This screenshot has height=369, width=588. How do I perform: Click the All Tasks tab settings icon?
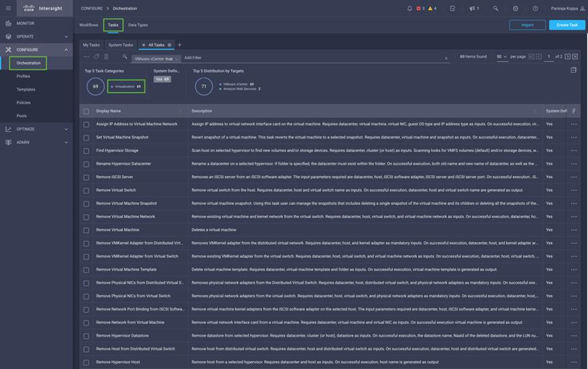click(x=170, y=45)
